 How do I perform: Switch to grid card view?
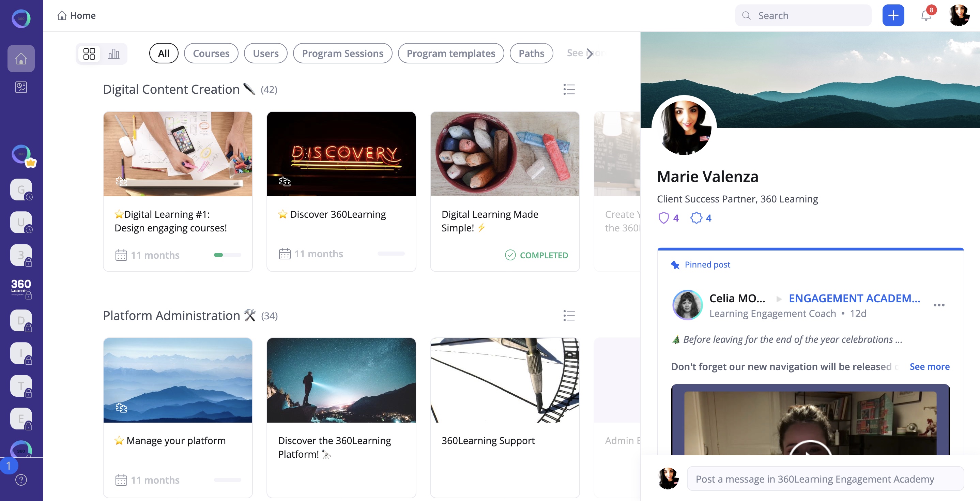(x=89, y=54)
